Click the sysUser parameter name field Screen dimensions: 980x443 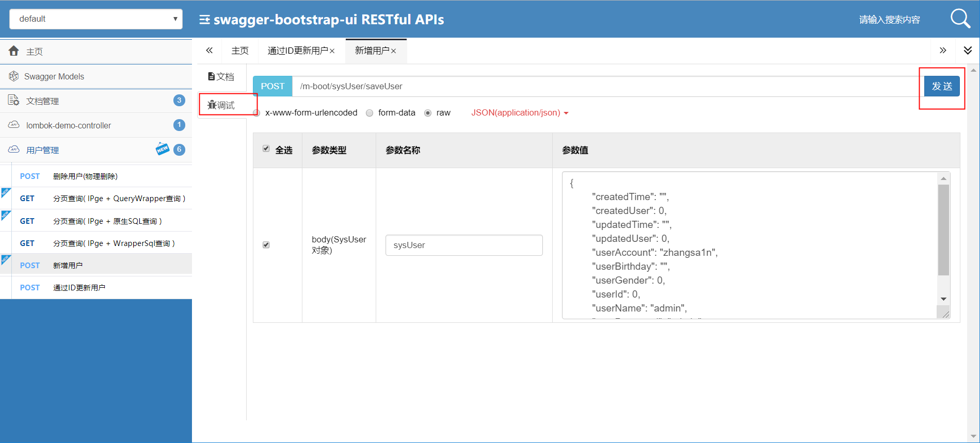pyautogui.click(x=464, y=245)
